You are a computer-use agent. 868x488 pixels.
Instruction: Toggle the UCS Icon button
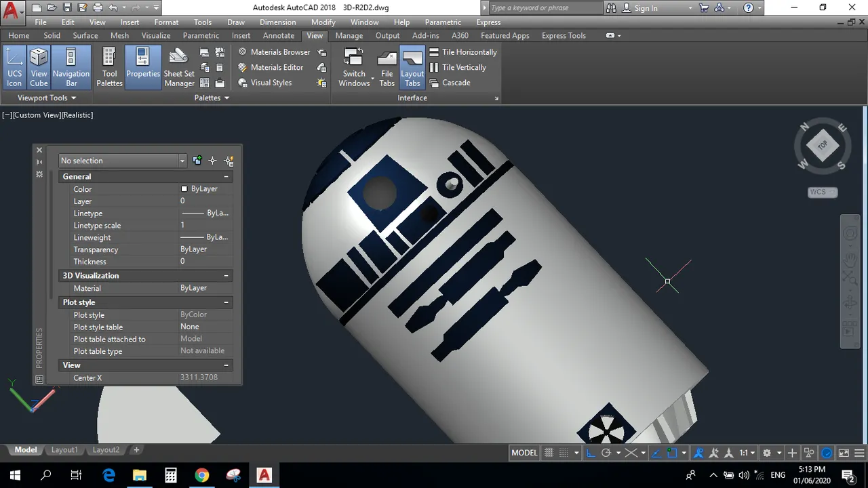[x=14, y=67]
